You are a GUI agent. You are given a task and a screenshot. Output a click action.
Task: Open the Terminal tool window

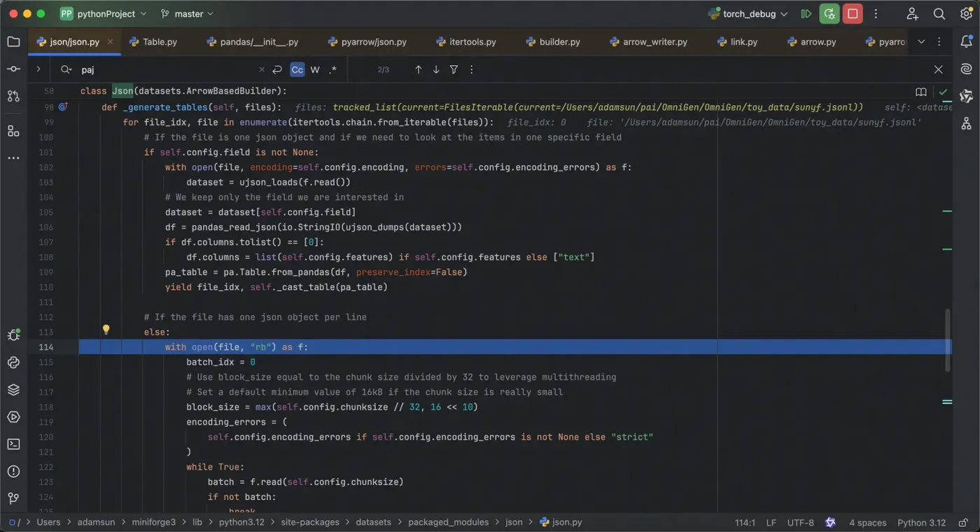[x=13, y=444]
